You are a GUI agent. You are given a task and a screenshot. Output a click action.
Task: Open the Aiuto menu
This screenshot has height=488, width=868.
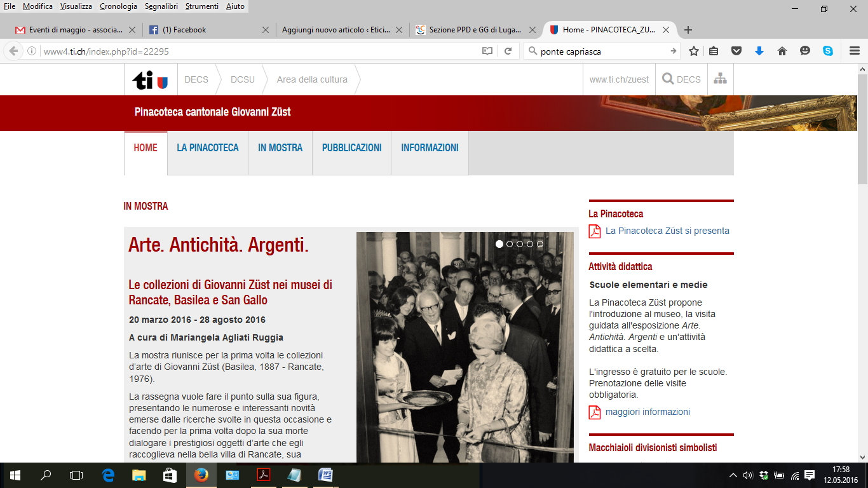[x=235, y=6]
